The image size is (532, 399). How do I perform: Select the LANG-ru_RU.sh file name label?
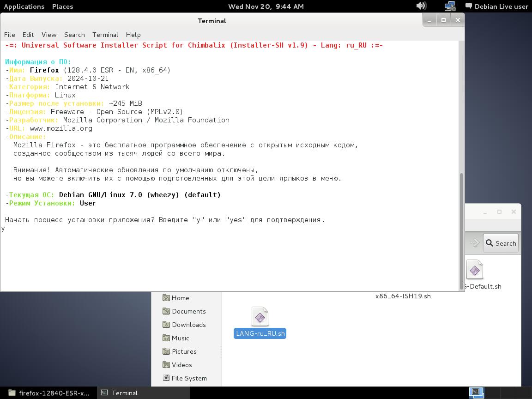(260, 333)
